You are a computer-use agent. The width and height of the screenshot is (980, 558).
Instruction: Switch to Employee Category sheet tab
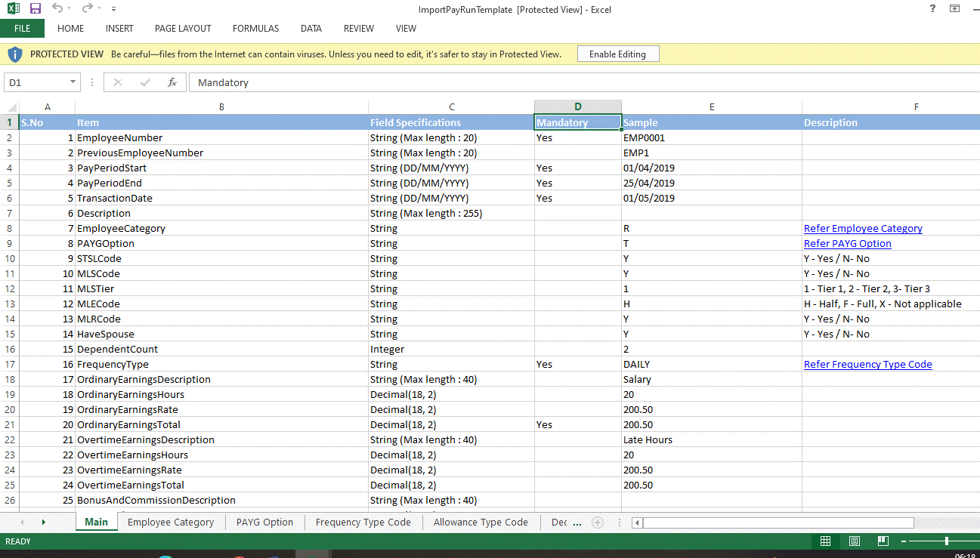tap(171, 522)
